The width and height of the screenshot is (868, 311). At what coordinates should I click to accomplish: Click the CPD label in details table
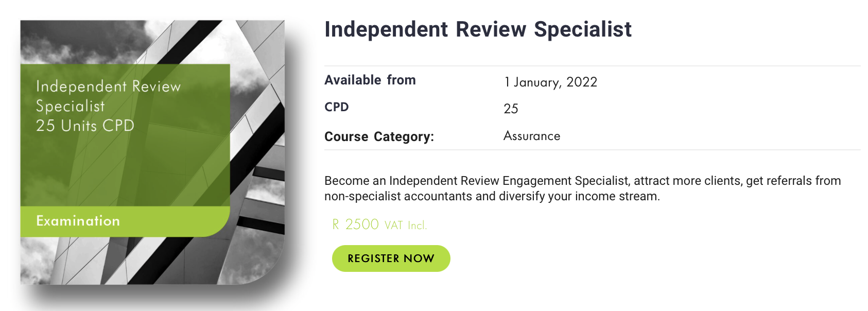click(x=337, y=107)
